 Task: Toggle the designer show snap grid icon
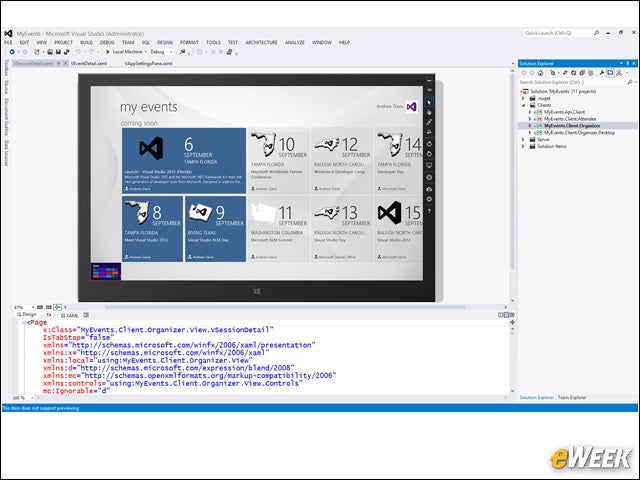40,307
